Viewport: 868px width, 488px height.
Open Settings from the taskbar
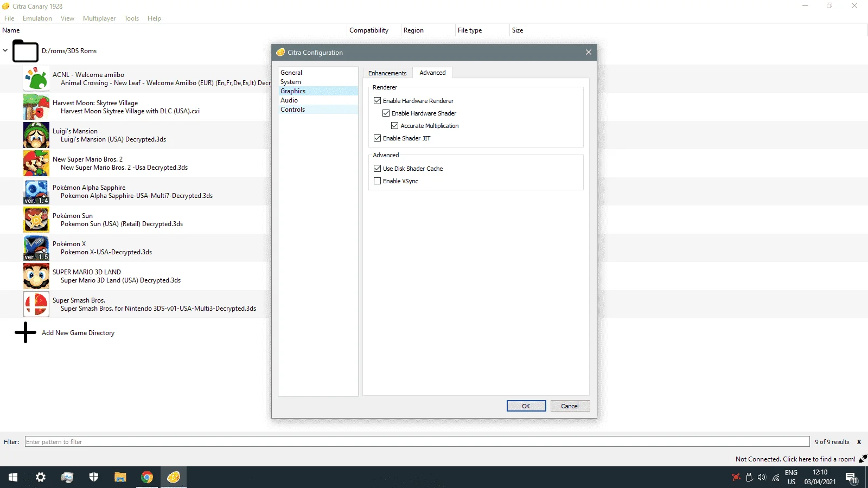pos(40,477)
